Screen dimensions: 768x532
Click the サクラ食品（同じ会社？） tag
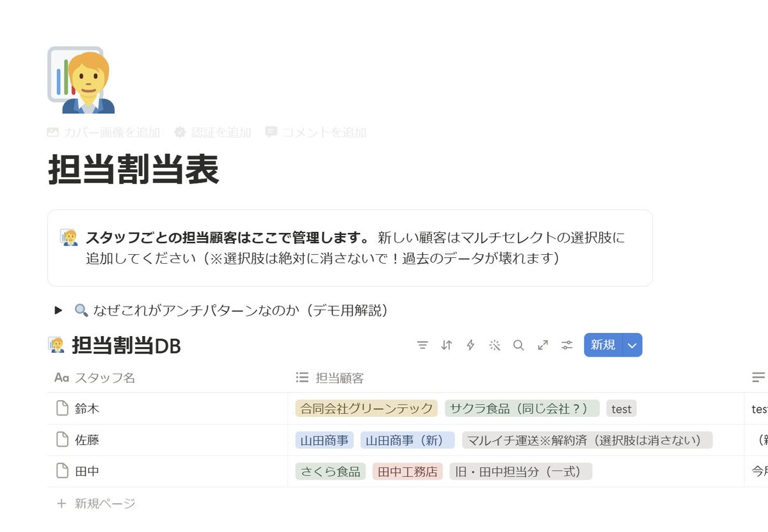click(522, 408)
